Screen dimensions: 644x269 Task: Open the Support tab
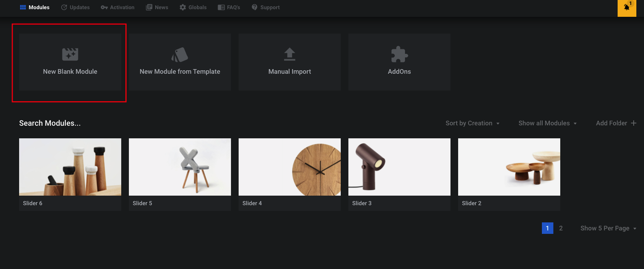[266, 7]
